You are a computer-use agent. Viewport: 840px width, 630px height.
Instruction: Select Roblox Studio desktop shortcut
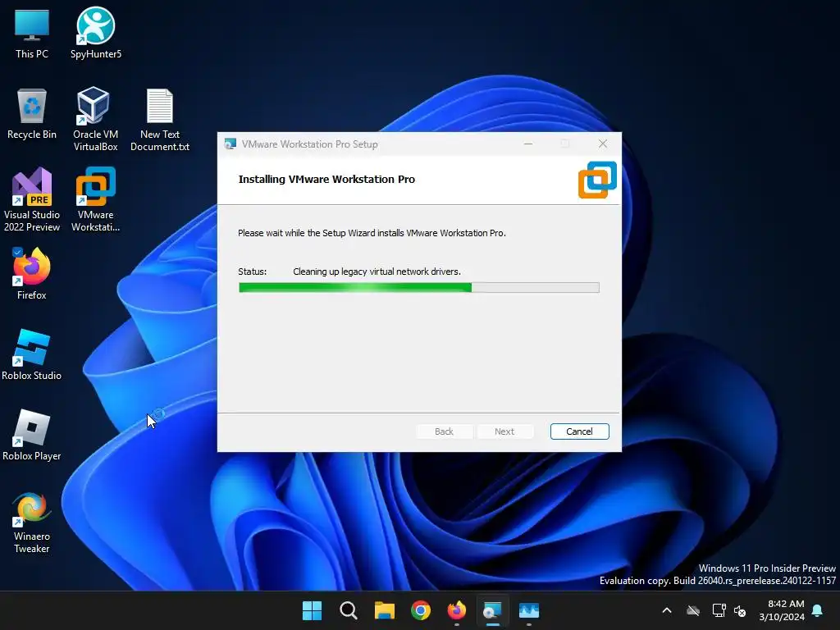32,354
